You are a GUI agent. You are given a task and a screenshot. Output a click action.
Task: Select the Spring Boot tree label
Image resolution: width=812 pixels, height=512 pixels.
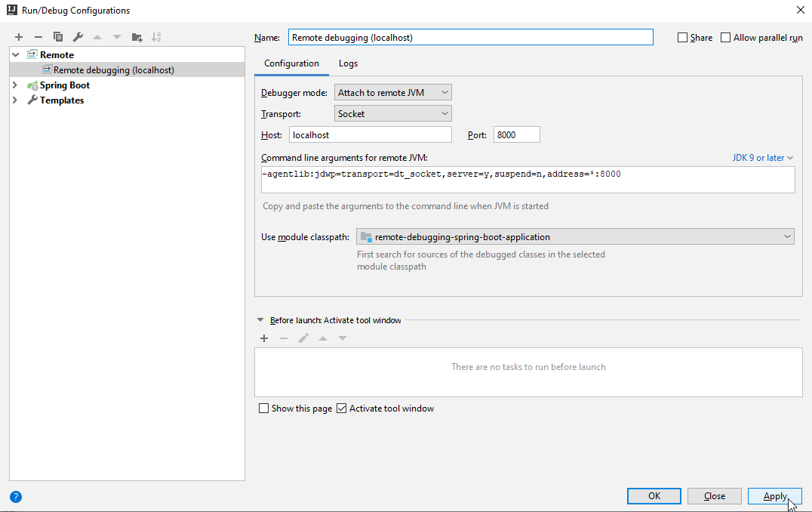click(x=65, y=85)
